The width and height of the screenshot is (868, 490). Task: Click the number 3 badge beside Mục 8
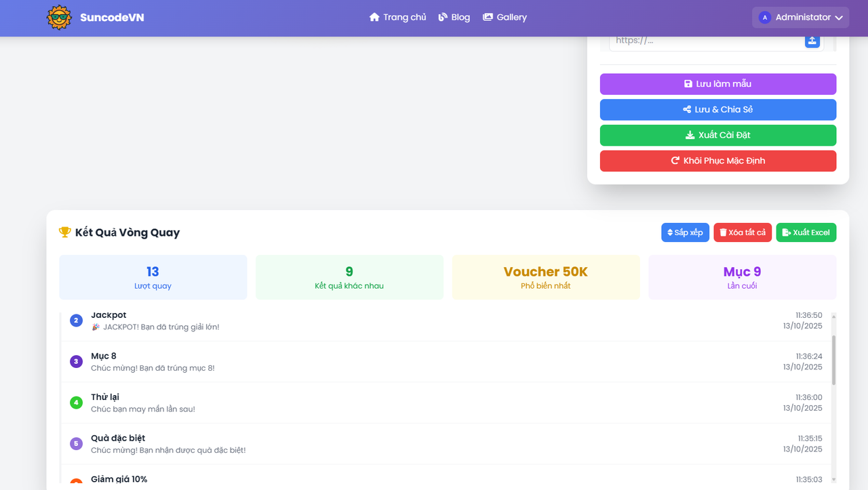[x=77, y=362]
